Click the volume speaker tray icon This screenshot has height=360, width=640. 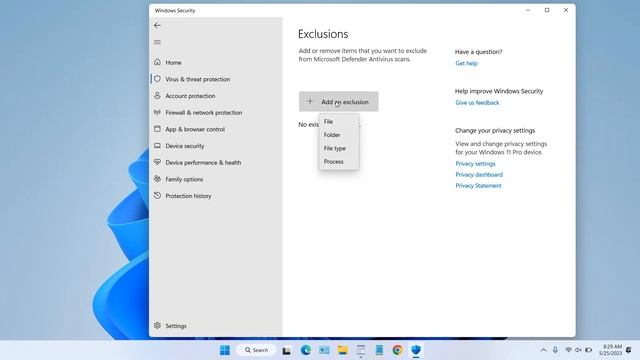(x=578, y=350)
